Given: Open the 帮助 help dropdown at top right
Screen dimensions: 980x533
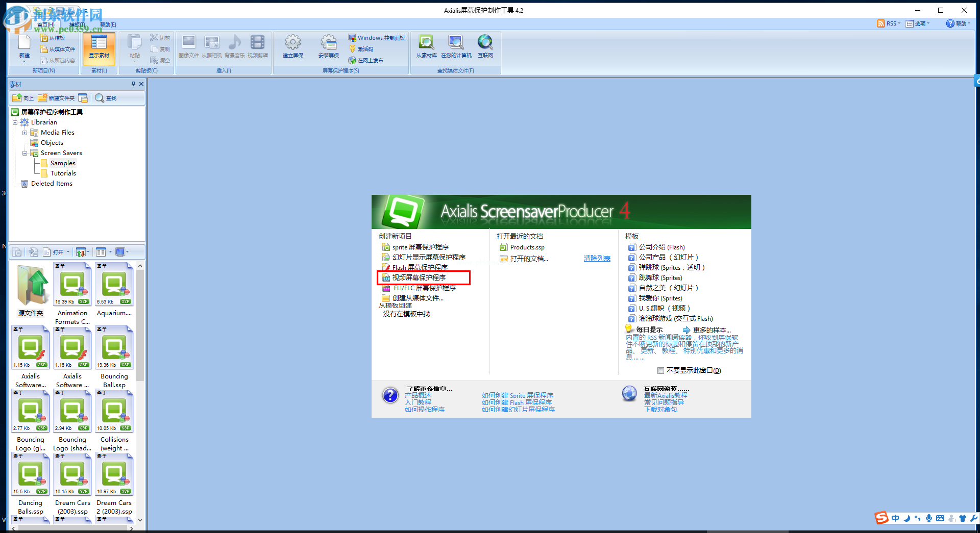Looking at the screenshot, I should click(x=958, y=23).
